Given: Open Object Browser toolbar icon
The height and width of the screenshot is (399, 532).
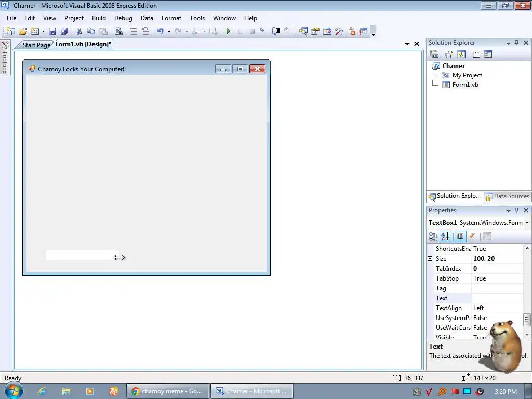Looking at the screenshot, I should [x=327, y=31].
